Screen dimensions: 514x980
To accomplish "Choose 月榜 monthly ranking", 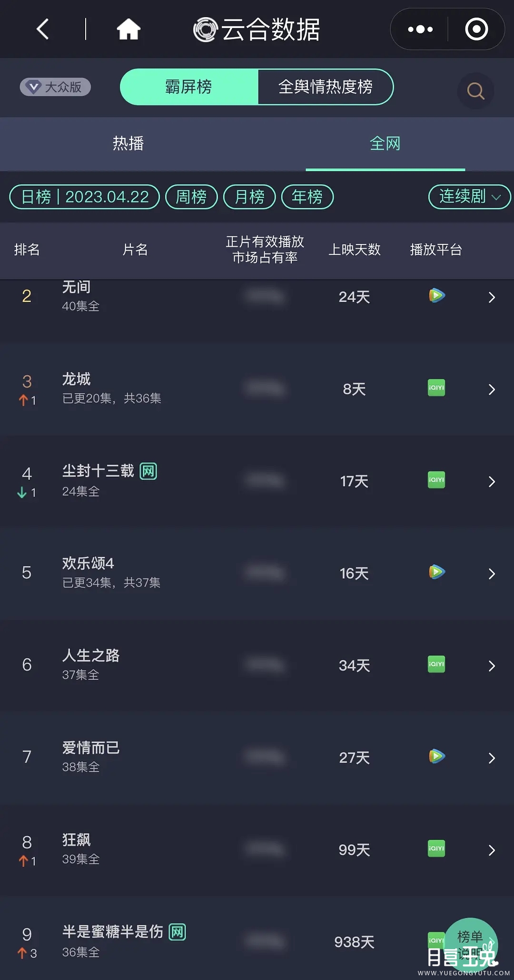I will click(x=249, y=197).
